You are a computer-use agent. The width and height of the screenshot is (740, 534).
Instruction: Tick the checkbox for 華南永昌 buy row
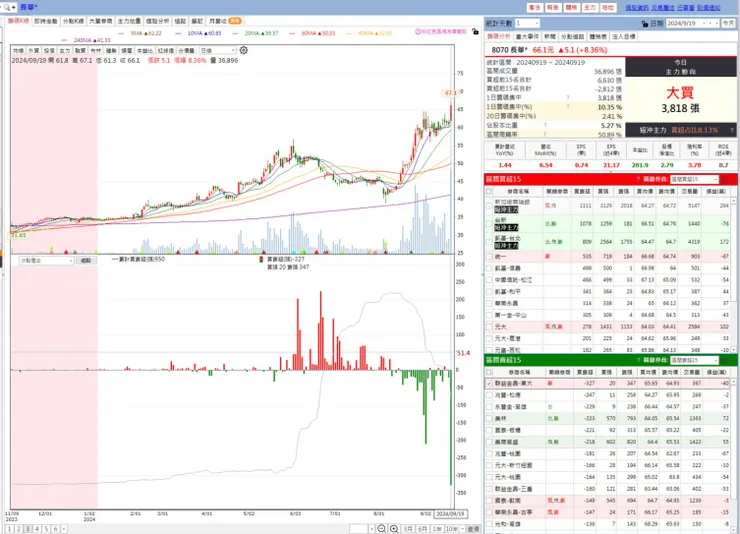489,303
